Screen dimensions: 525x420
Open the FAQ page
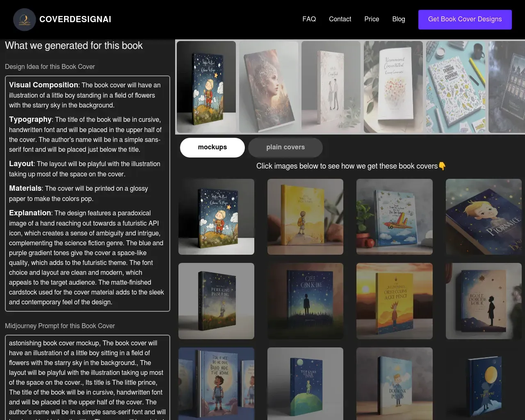tap(309, 19)
